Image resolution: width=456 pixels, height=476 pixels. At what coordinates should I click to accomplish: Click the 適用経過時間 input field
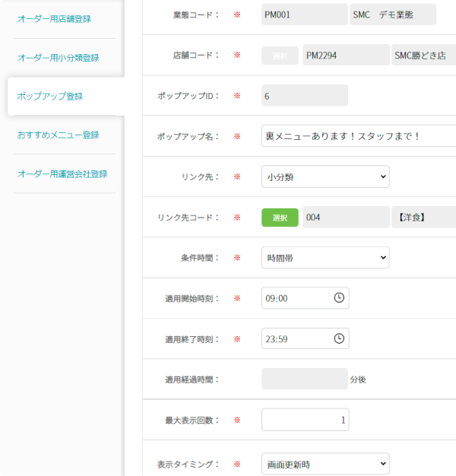304,379
